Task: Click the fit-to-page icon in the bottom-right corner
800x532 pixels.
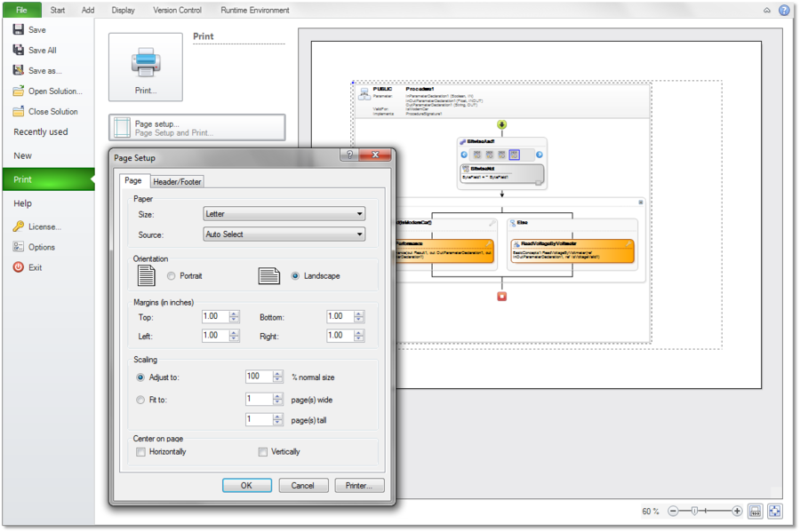Action: click(775, 512)
